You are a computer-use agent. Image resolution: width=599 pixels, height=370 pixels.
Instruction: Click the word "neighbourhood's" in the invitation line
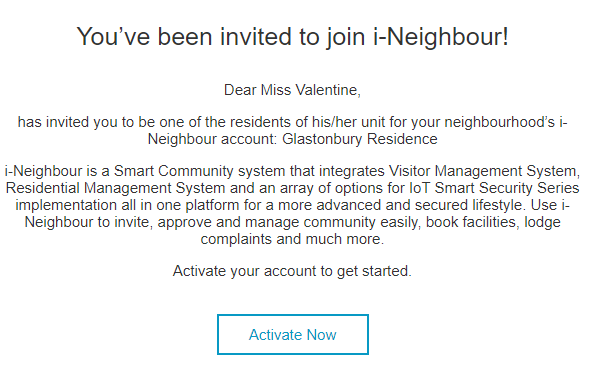(x=500, y=123)
